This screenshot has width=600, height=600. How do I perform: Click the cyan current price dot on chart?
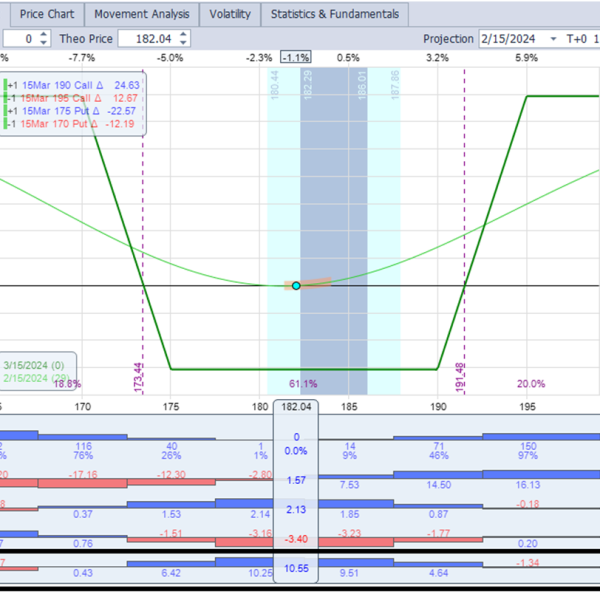pos(296,286)
